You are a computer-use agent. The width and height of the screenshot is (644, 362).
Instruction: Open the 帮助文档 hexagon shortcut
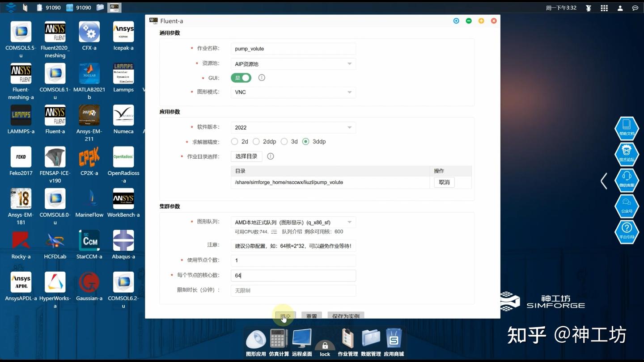[627, 129]
